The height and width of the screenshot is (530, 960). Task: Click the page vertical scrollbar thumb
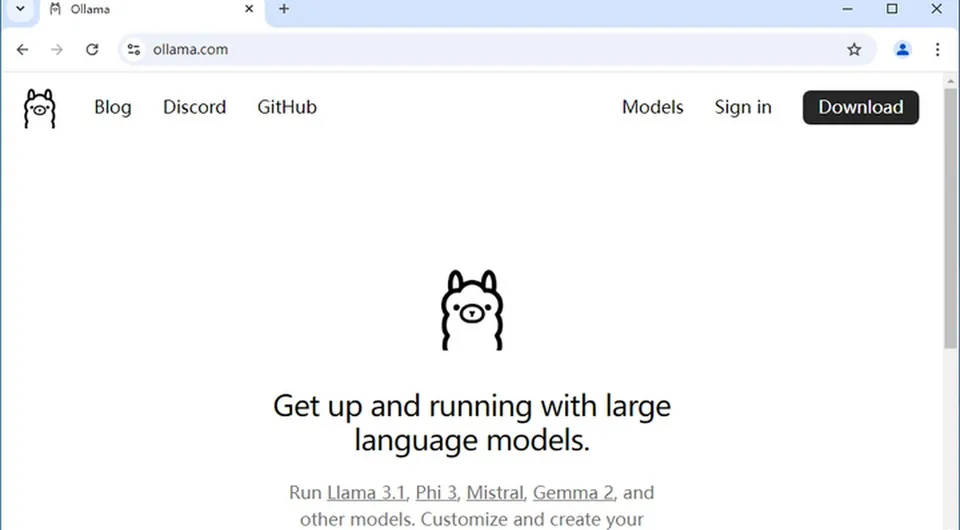[x=950, y=218]
